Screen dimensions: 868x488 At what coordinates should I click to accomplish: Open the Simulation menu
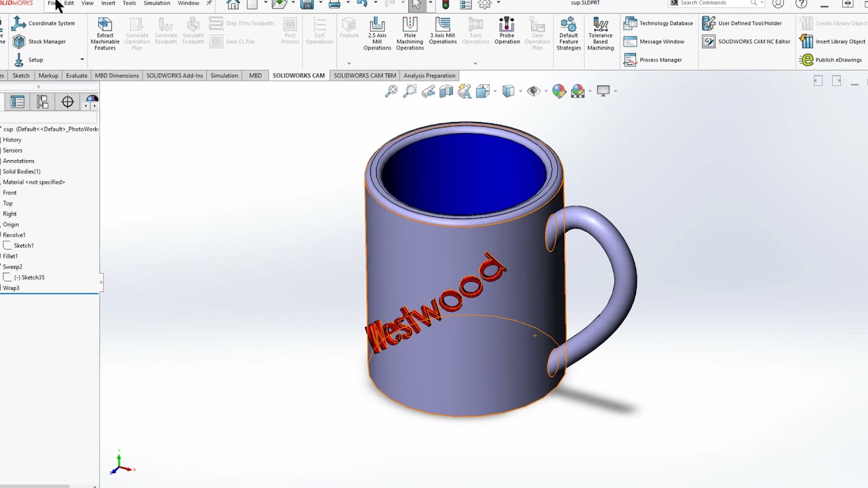pyautogui.click(x=157, y=3)
